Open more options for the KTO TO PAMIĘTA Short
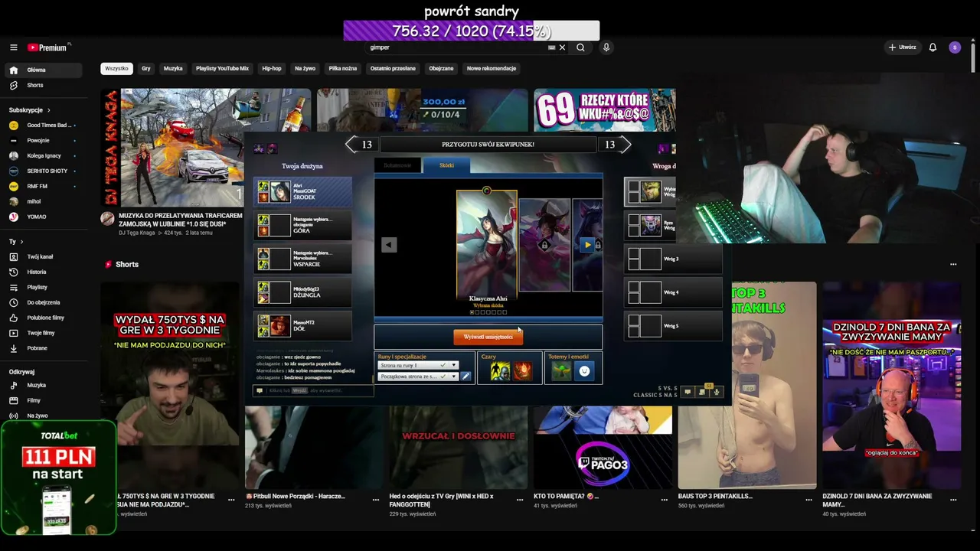Screen dimensions: 980x551 [665, 500]
